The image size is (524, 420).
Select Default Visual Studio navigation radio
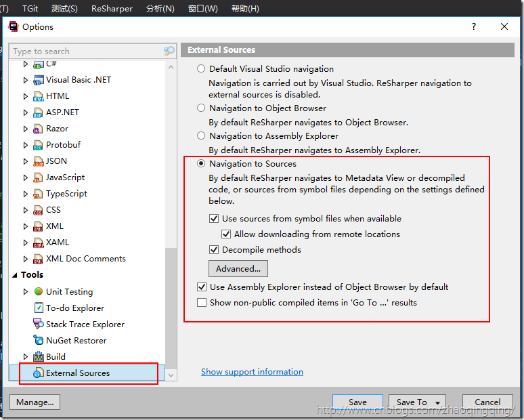coord(201,68)
